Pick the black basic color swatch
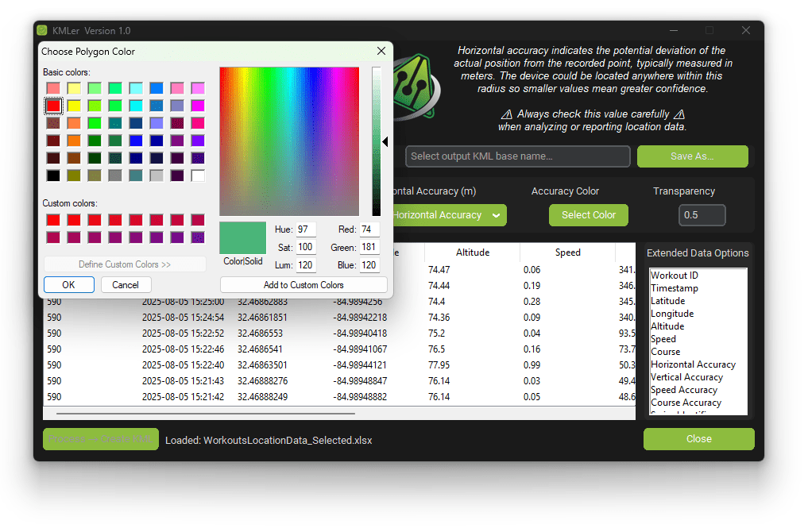This screenshot has width=808, height=532. (53, 175)
